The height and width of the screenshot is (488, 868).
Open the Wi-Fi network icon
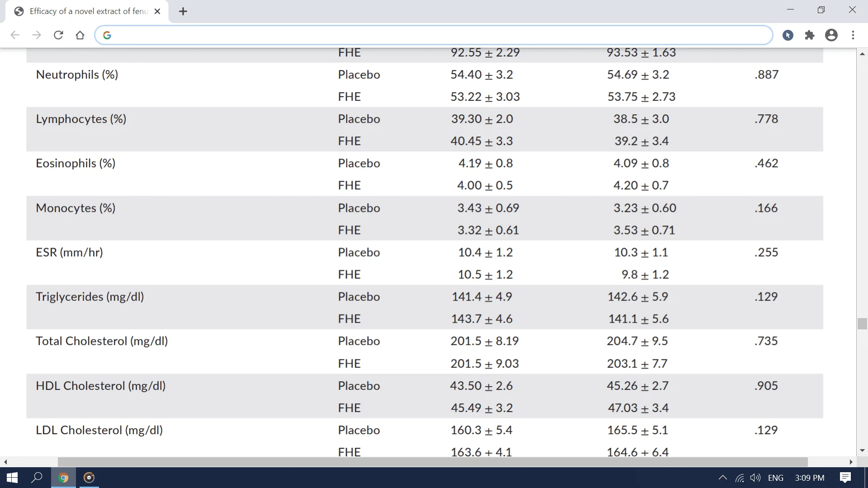point(740,478)
